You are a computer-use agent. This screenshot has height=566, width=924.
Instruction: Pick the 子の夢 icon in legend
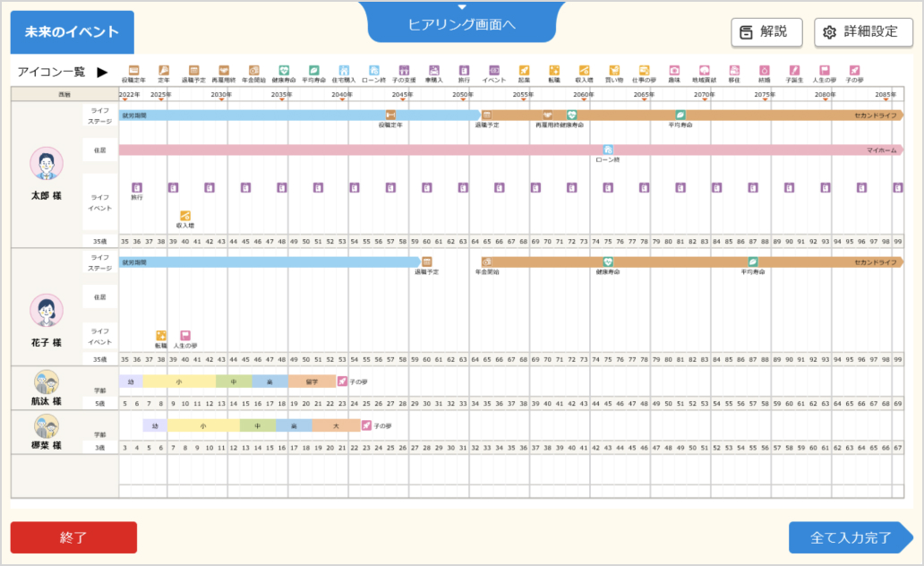tap(855, 70)
